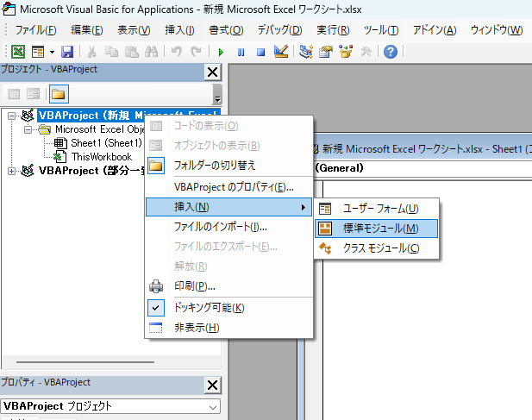Open Project Explorer toolbar icon
Image resolution: width=532 pixels, height=420 pixels.
click(x=306, y=52)
